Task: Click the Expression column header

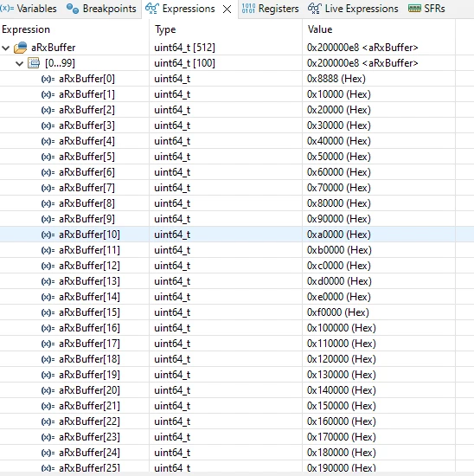Action: 26,29
